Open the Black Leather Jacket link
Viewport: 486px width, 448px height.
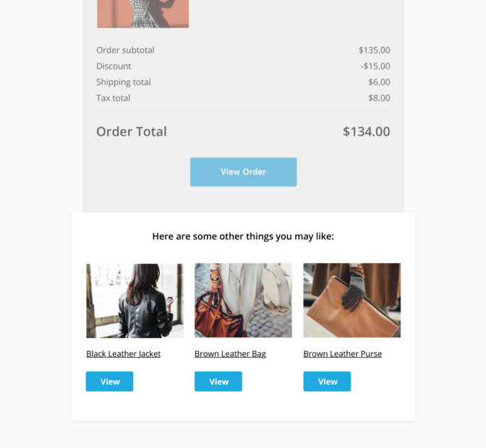coord(124,353)
